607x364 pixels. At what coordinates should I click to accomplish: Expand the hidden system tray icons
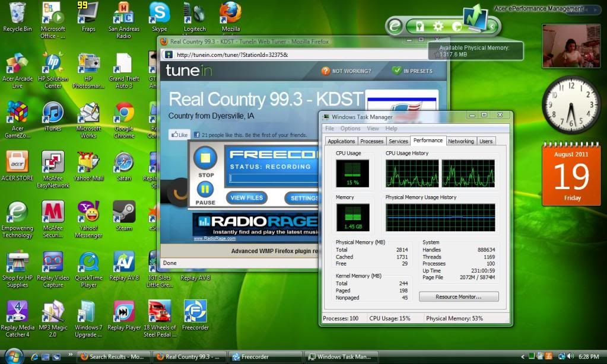click(523, 357)
